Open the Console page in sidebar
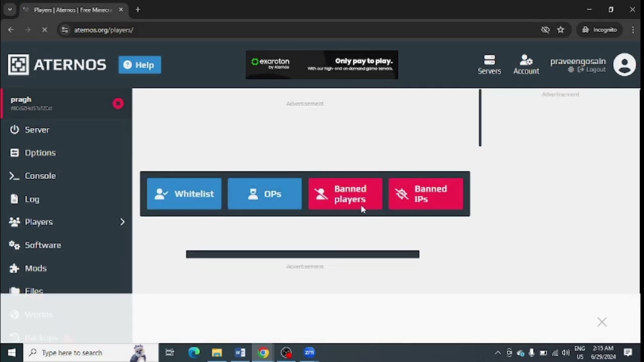644x362 pixels. (x=40, y=176)
